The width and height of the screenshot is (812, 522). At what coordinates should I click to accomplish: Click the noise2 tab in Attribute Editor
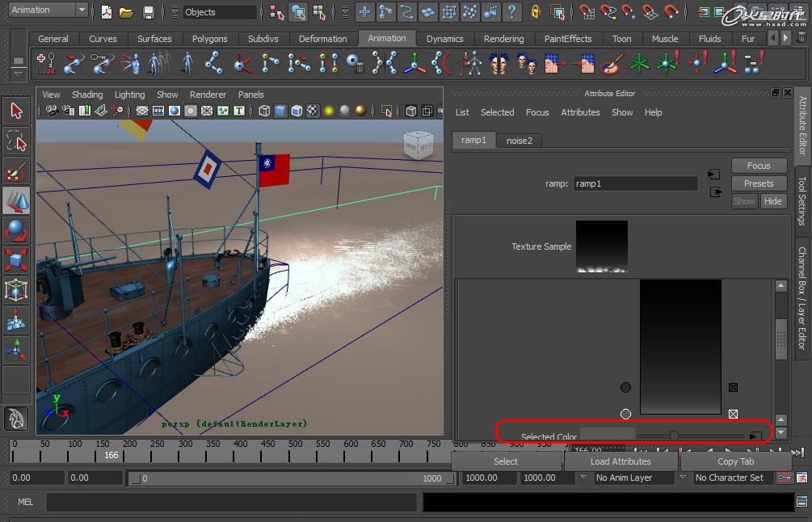520,140
